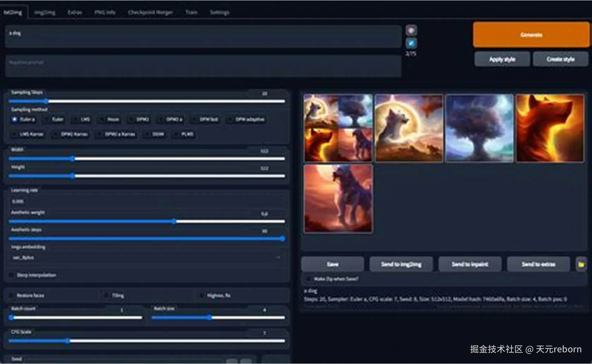The image size is (592, 364).
Task: Check the Make Zip when Save option
Action: (309, 279)
